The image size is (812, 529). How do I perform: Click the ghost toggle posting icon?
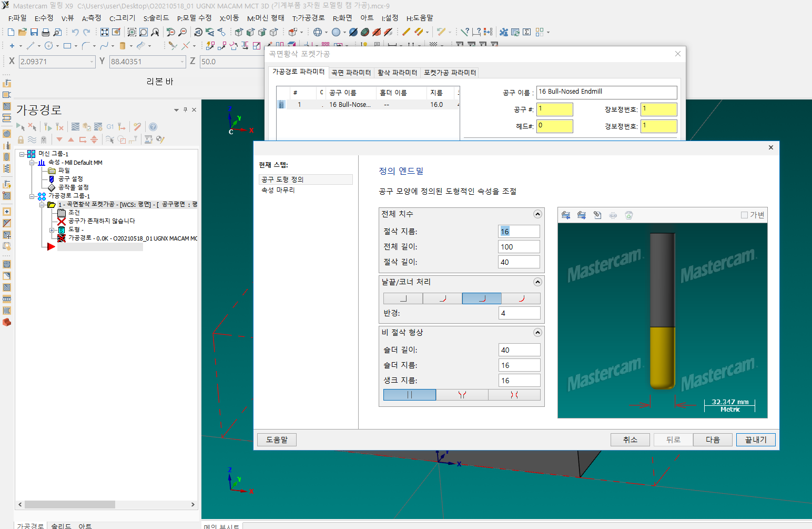point(44,139)
